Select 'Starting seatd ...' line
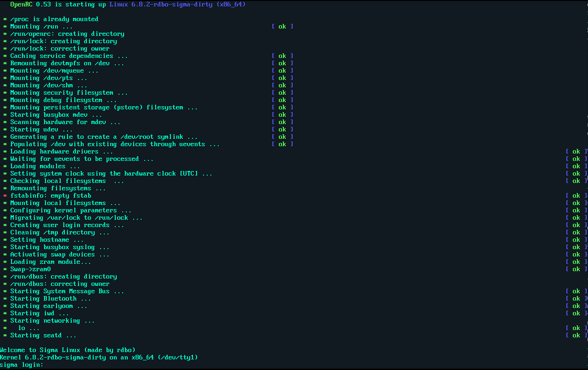This screenshot has height=370, width=588. [x=43, y=336]
